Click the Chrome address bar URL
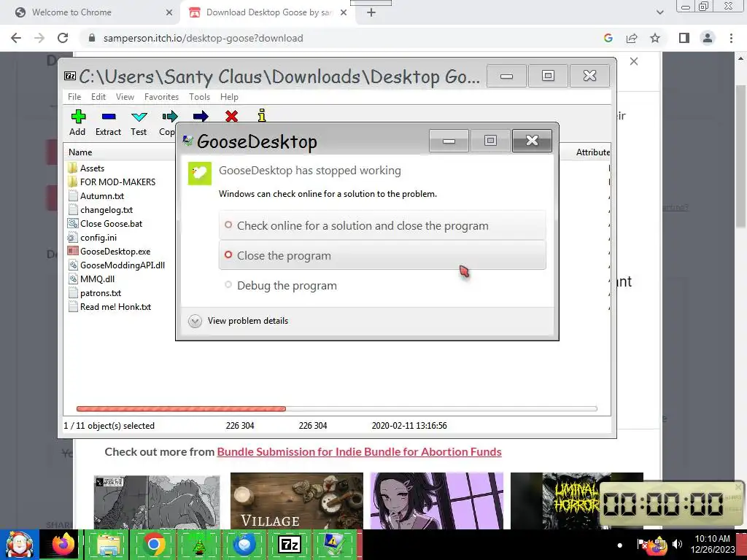Image resolution: width=747 pixels, height=560 pixels. [203, 38]
